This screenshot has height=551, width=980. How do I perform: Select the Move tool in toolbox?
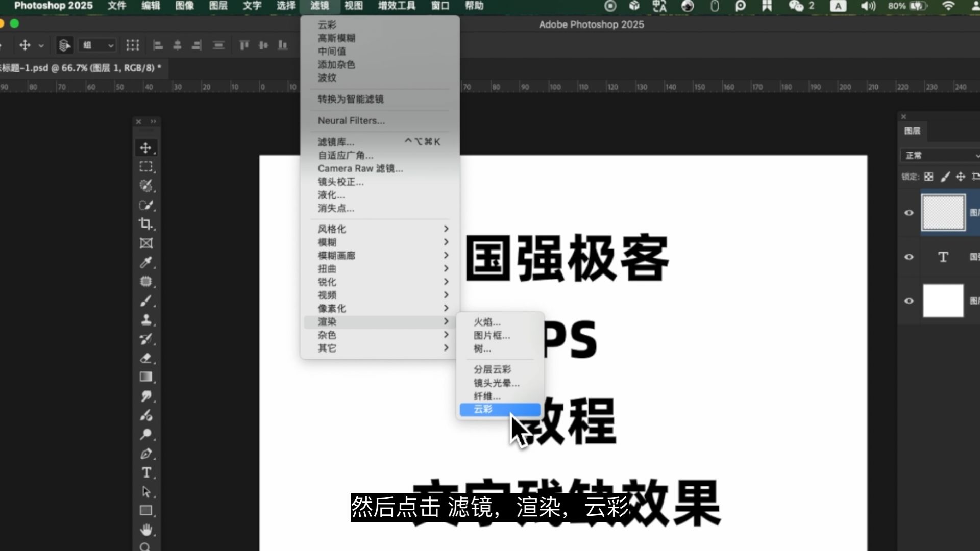point(146,148)
